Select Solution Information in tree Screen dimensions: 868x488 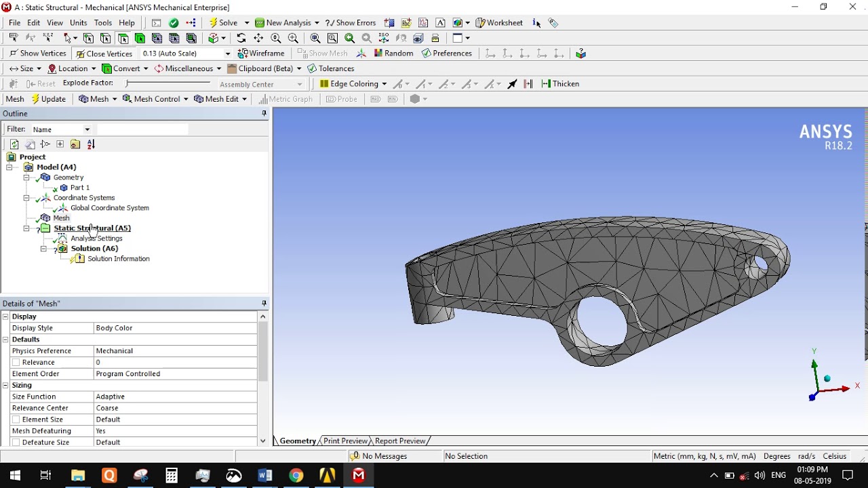coord(118,259)
